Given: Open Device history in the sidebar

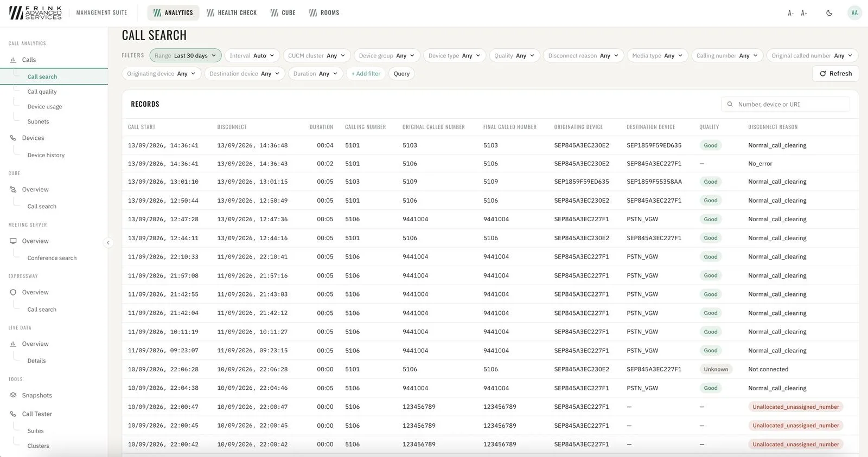Looking at the screenshot, I should (46, 155).
